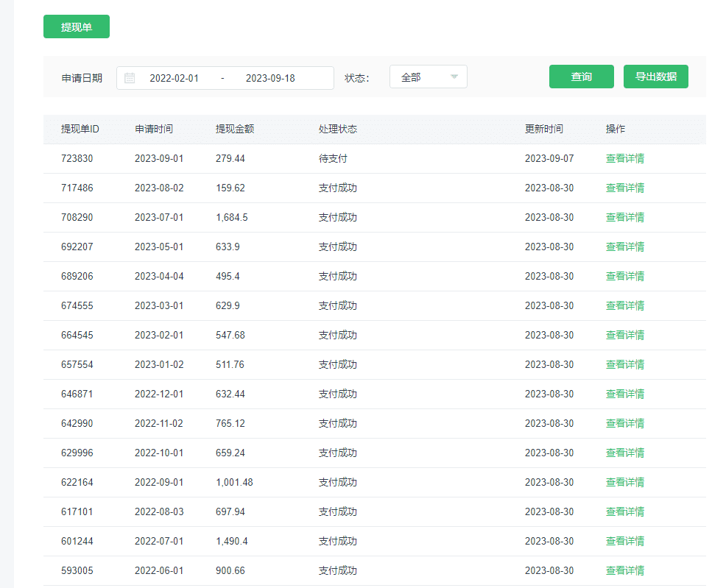The width and height of the screenshot is (712, 588).
Task: Click the 提现金额 column header
Action: [235, 129]
